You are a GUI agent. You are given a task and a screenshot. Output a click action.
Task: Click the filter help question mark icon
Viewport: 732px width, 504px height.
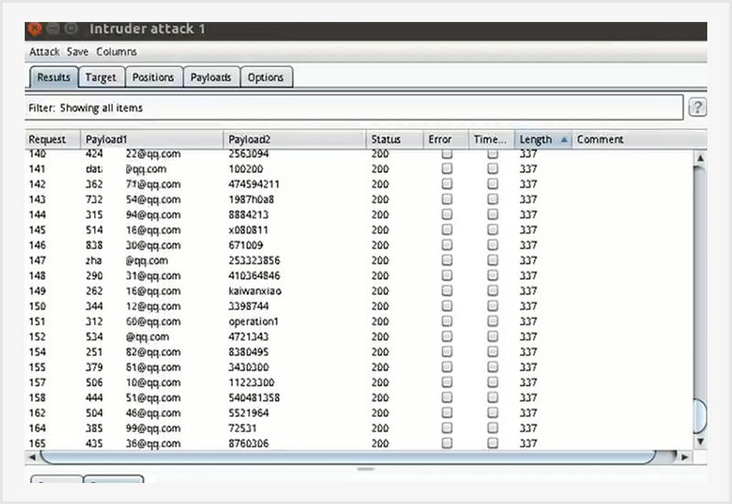tap(698, 108)
